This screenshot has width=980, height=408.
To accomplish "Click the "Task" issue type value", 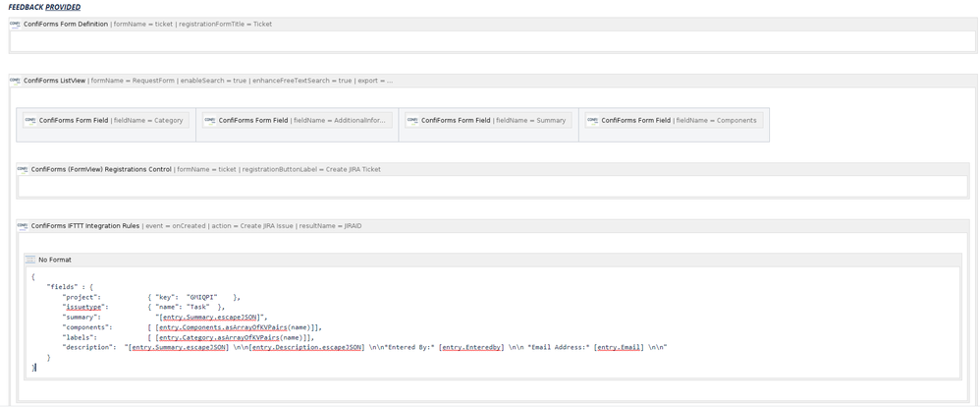I will tap(198, 308).
